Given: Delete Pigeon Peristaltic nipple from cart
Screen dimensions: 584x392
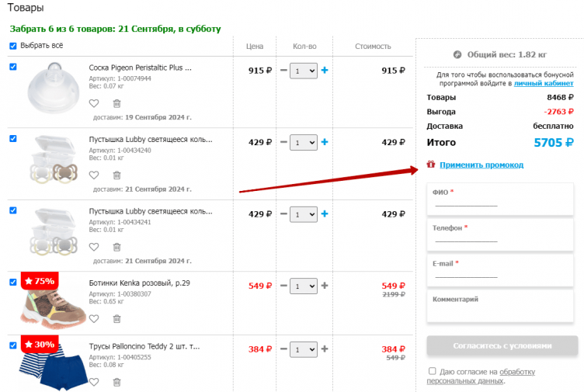Looking at the screenshot, I should click(116, 103).
